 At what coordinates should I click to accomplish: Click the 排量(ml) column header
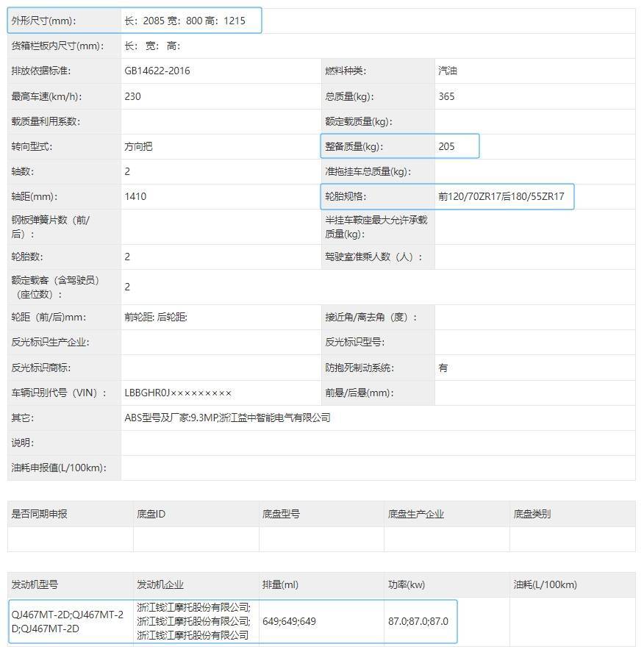[x=280, y=585]
